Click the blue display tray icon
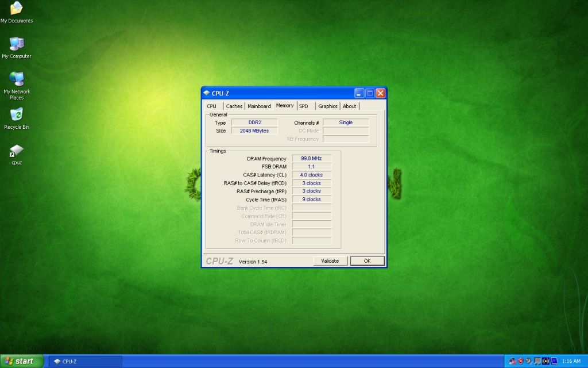Image resolution: width=588 pixels, height=368 pixels. 554,361
